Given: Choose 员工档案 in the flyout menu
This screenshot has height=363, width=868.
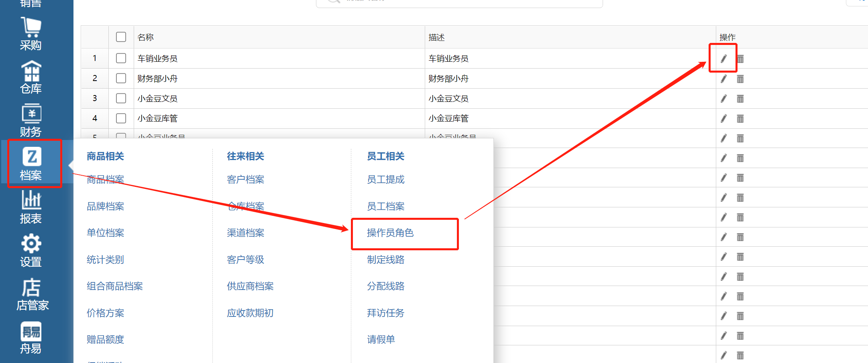Looking at the screenshot, I should coord(385,206).
